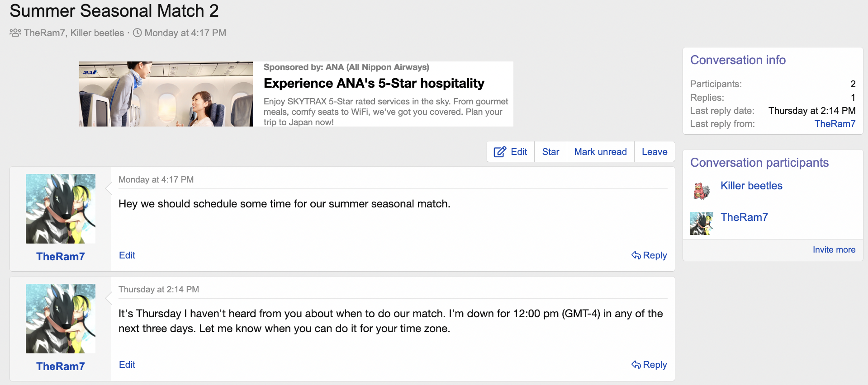Click the reply arrow icon on Thursday message
Screen dimensions: 868x385
(x=636, y=365)
